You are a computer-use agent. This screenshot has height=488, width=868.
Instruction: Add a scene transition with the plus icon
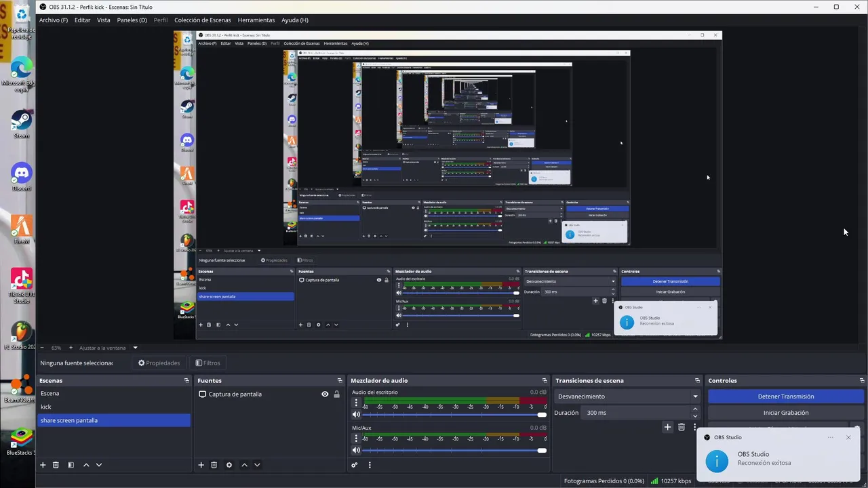tap(667, 427)
